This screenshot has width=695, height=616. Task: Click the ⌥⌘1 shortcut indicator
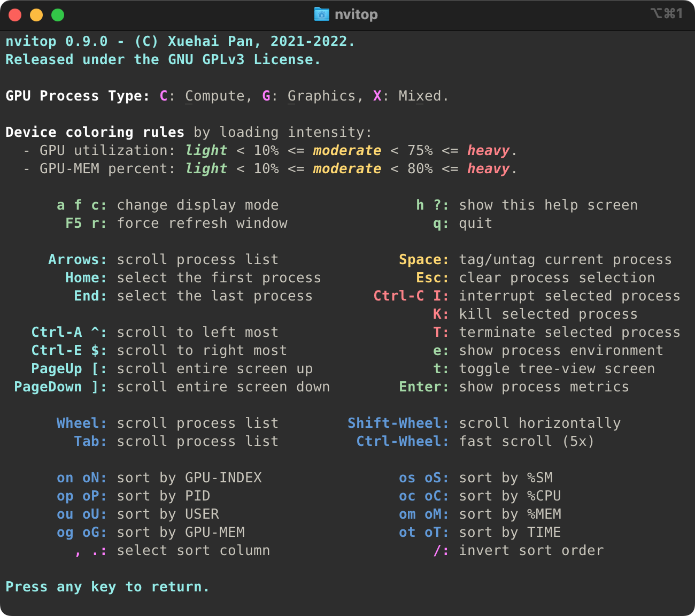(667, 14)
